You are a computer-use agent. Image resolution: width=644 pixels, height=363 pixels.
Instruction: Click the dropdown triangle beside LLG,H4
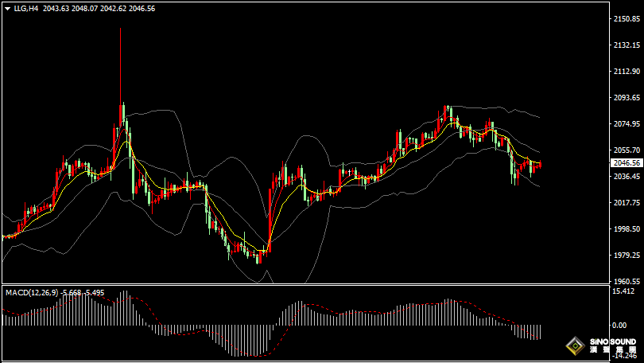pyautogui.click(x=7, y=8)
